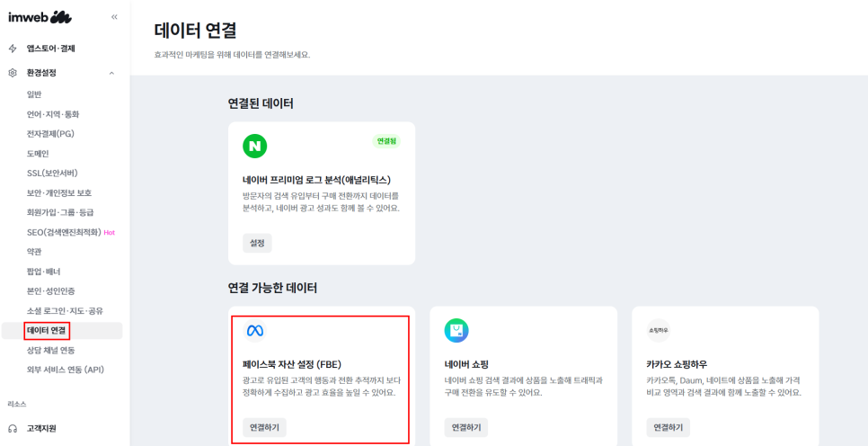Click the Naver Shopping bag icon
Screen dimensions: 868x446
456,331
